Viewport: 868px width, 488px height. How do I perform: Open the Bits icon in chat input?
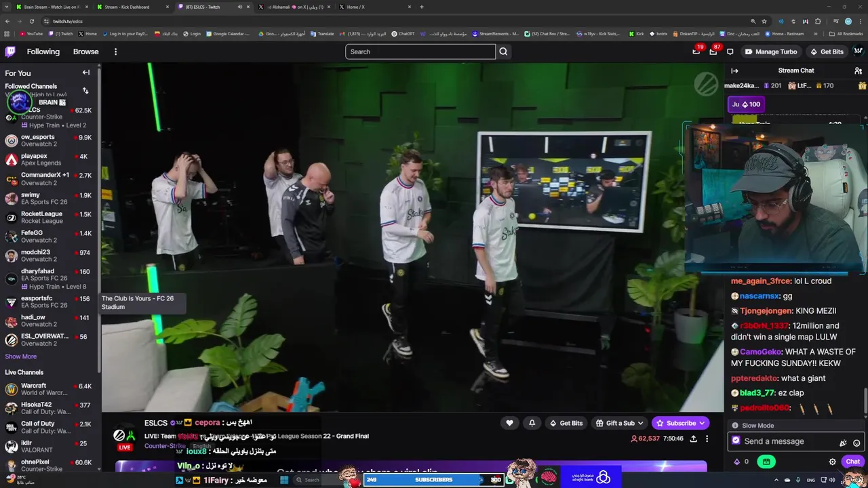point(843,443)
